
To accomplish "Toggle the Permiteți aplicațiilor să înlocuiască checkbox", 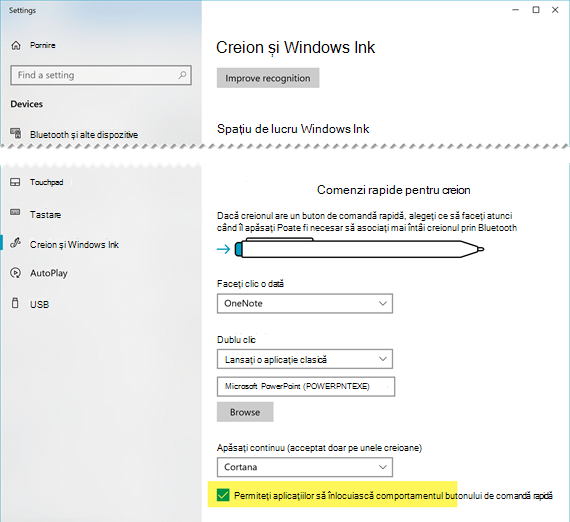I will click(x=223, y=495).
